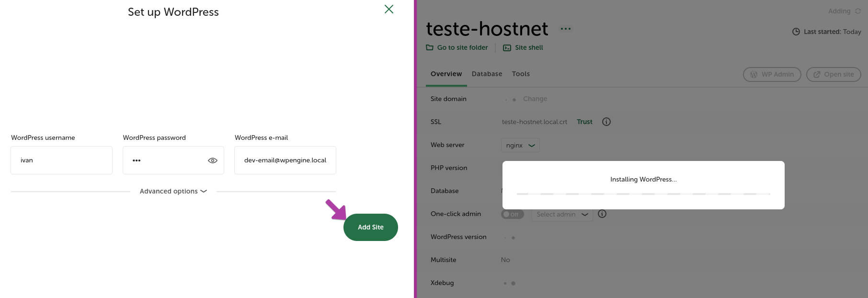Click the terminal icon beside Site shell
The image size is (868, 298).
507,48
